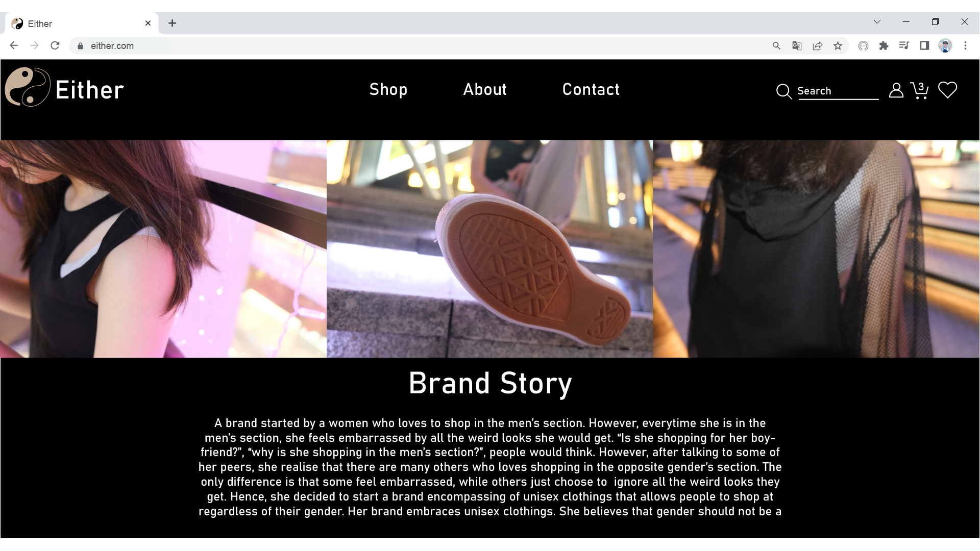Open the user account icon
This screenshot has height=551, width=980.
coord(896,90)
